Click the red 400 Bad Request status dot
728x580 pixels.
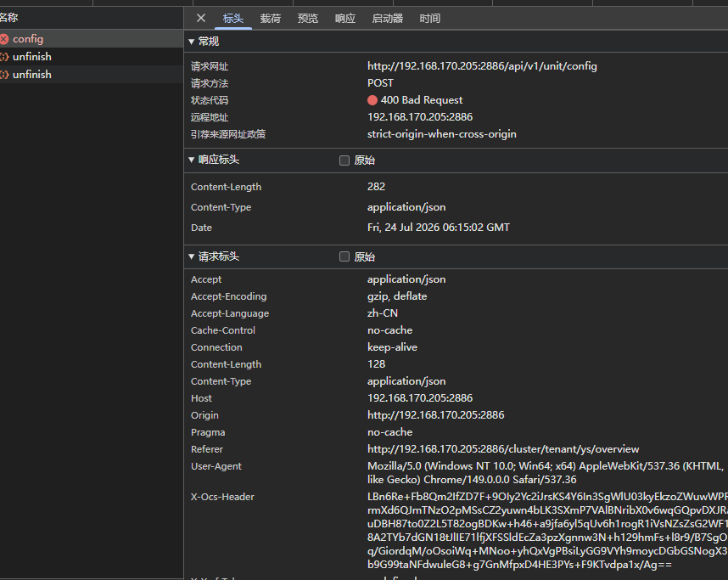tap(372, 100)
